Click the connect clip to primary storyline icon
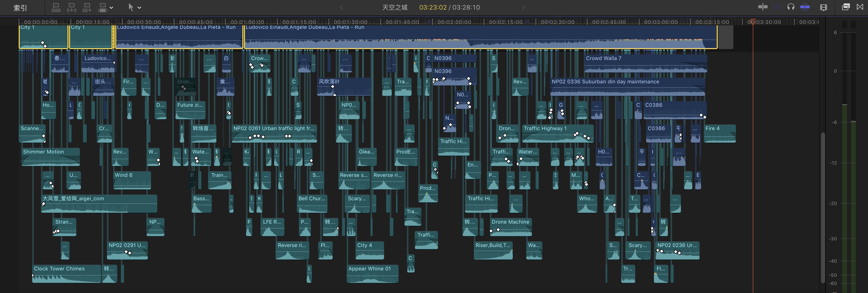 pos(56,8)
